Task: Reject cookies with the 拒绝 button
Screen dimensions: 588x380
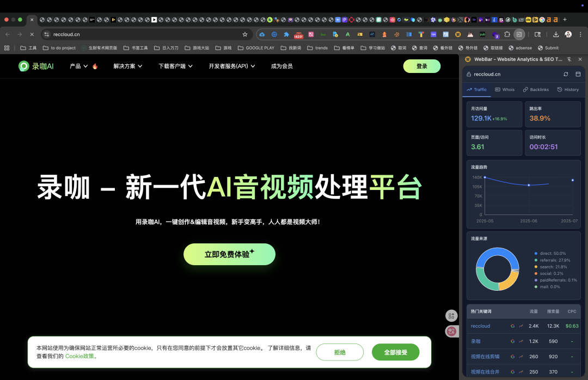Action: pyautogui.click(x=340, y=352)
